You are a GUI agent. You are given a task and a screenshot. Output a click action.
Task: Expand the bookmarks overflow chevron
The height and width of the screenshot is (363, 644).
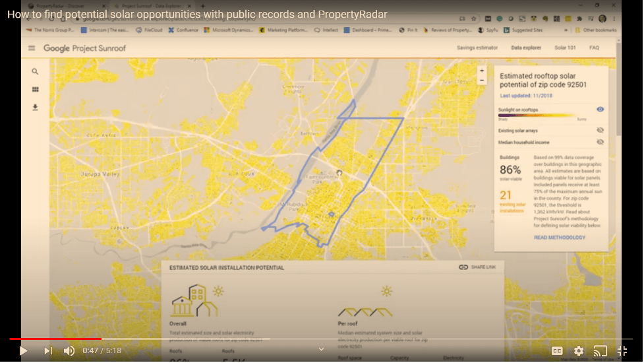tap(566, 30)
